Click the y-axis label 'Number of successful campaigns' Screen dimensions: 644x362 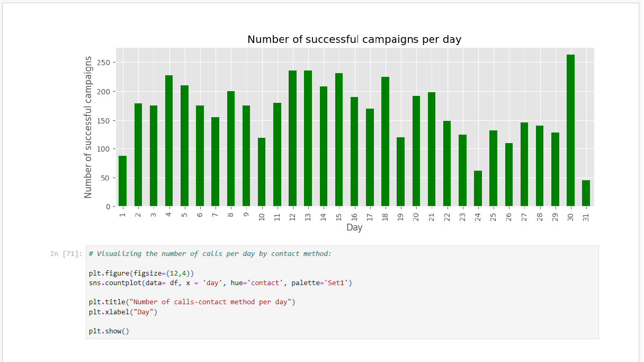tap(88, 127)
